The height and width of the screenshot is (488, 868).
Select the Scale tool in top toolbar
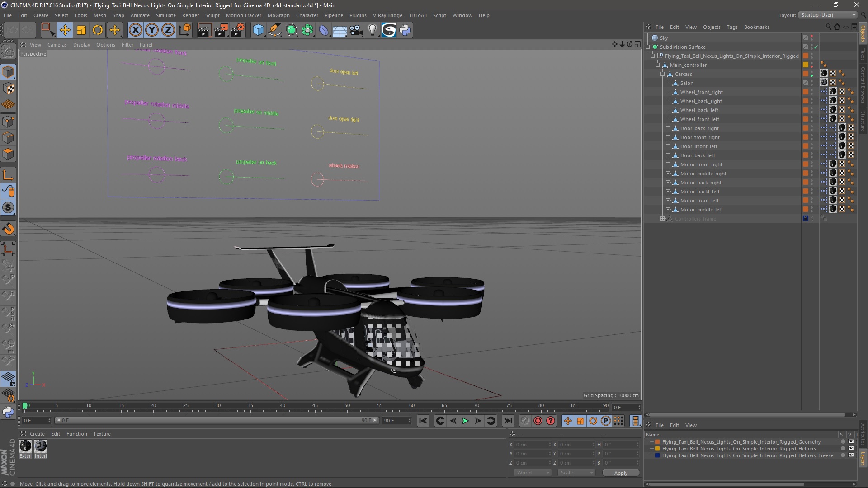[81, 30]
